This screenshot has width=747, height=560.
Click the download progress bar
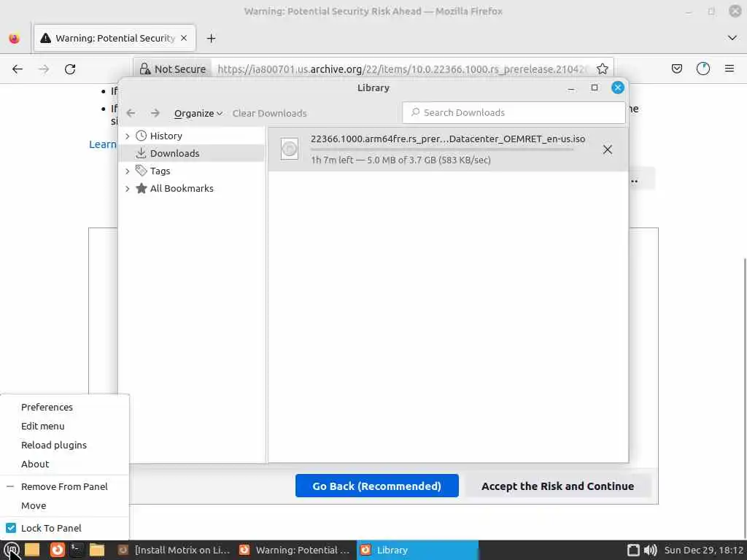click(441, 149)
